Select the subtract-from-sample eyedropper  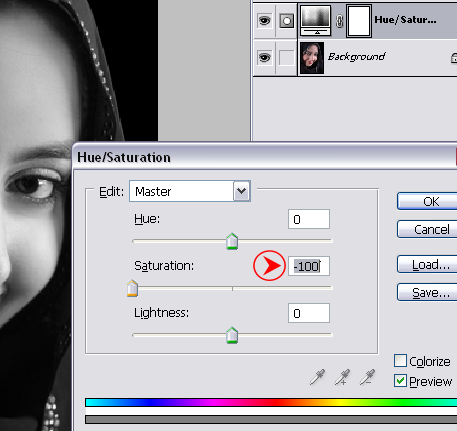coord(367,377)
